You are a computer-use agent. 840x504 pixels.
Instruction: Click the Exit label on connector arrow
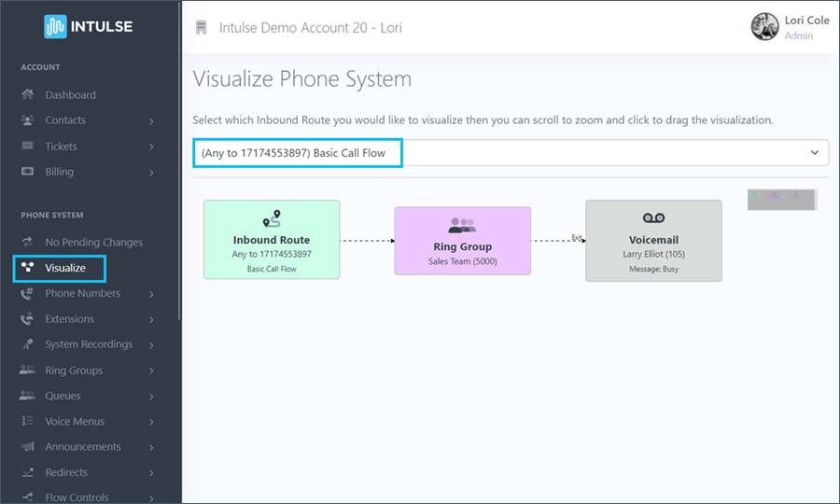[577, 237]
